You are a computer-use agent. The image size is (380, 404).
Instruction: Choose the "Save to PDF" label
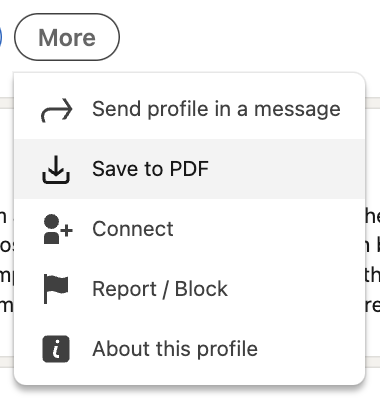pyautogui.click(x=150, y=169)
